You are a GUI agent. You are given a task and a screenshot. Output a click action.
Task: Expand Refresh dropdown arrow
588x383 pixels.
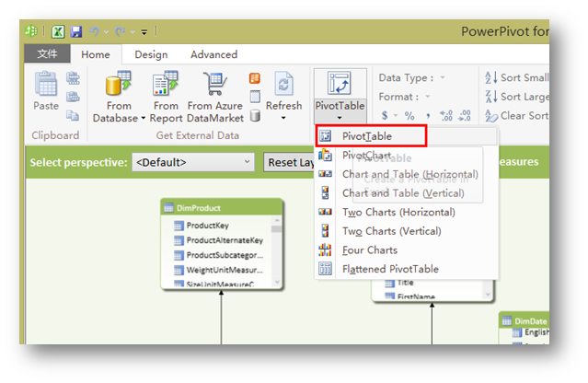coord(283,118)
